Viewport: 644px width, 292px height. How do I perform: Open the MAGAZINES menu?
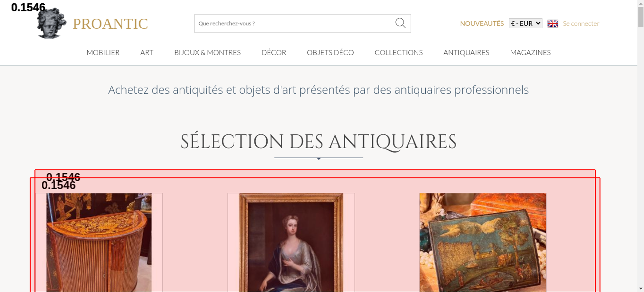pos(530,52)
